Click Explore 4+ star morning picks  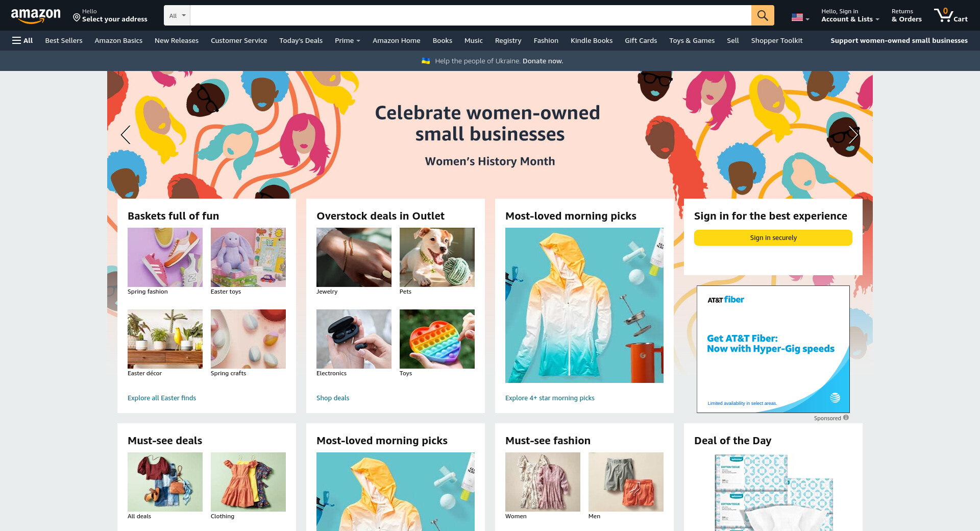[550, 398]
